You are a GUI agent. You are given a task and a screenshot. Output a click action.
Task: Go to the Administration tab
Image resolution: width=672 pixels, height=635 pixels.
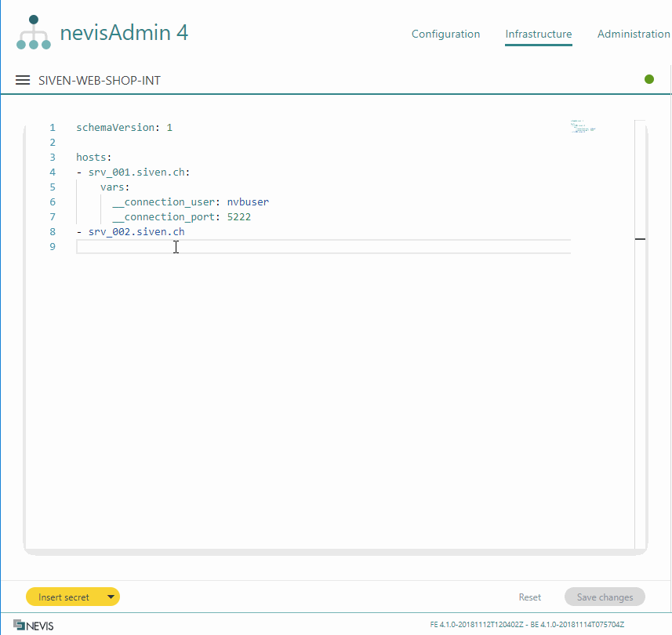pos(633,34)
